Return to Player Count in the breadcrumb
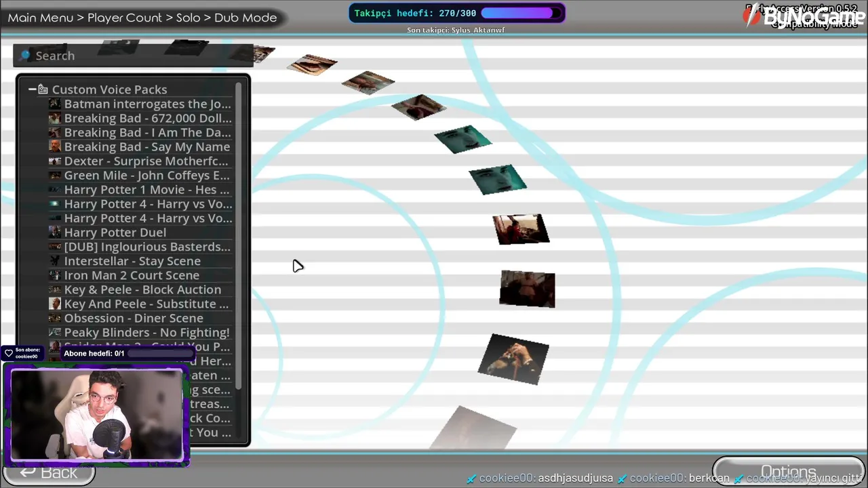Screen dimensions: 868x488 click(125, 18)
